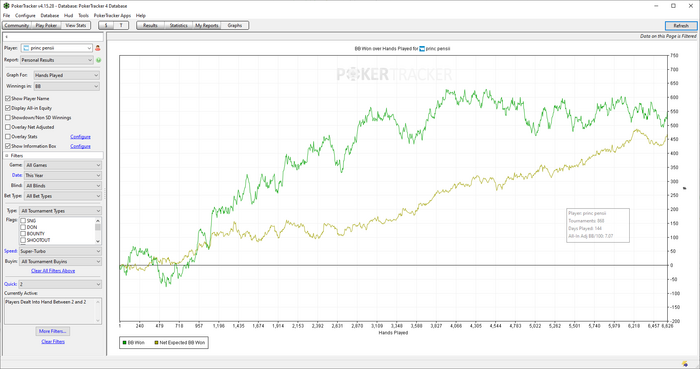Open the Configure menu

[25, 16]
